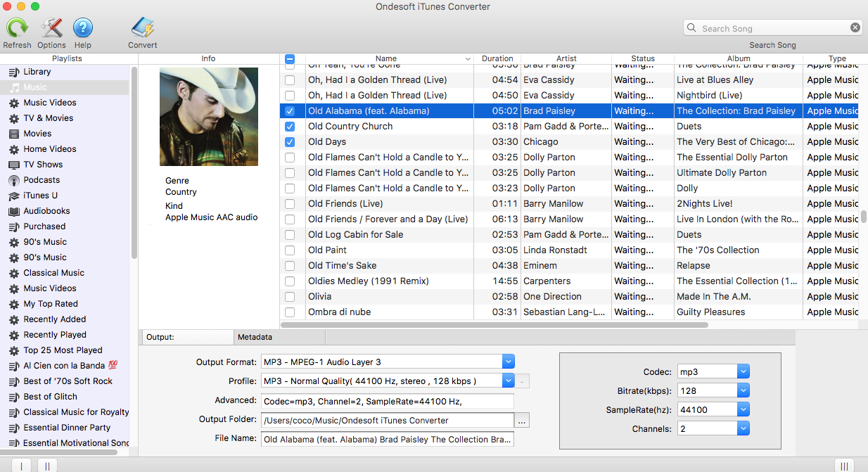Click the single-bar button in bottom-left status bar

pyautogui.click(x=22, y=466)
